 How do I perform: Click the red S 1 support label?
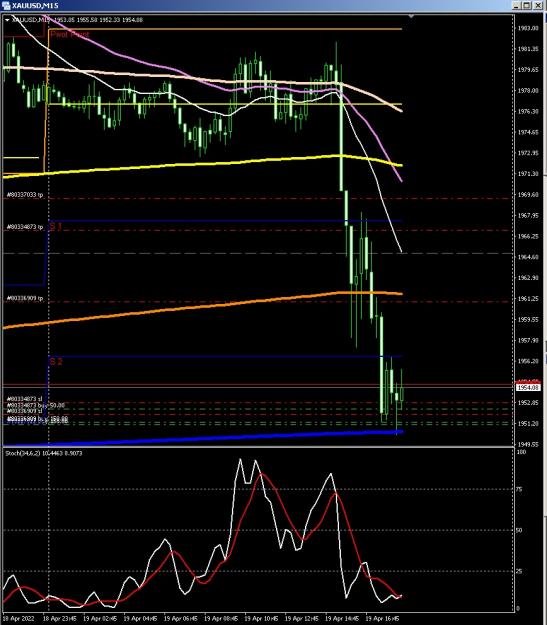(55, 226)
